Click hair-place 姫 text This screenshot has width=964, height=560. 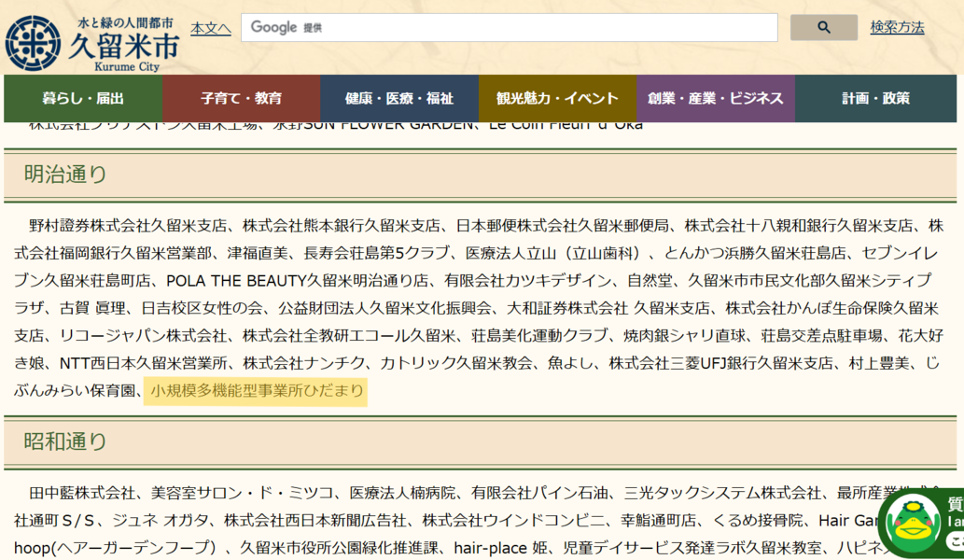click(x=500, y=548)
